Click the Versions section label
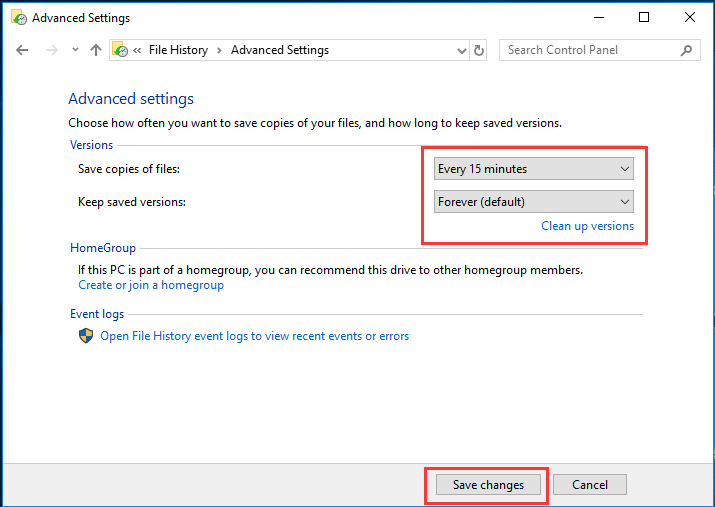Image resolution: width=715 pixels, height=507 pixels. (x=91, y=145)
